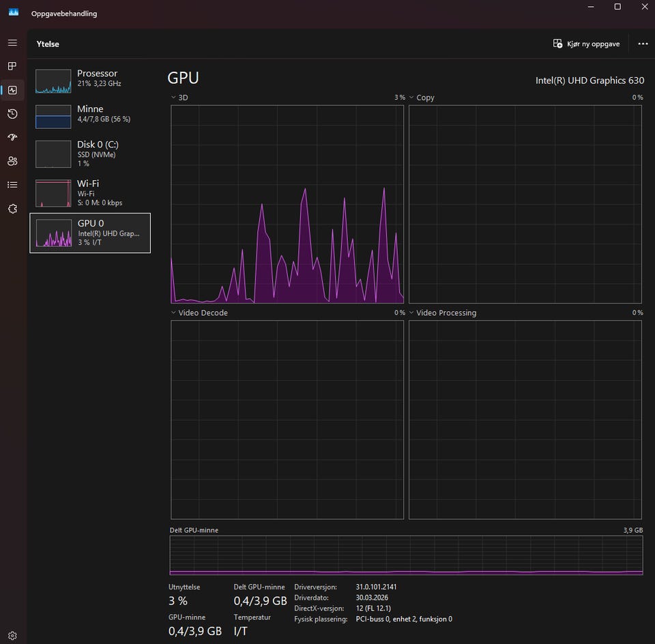The height and width of the screenshot is (644, 655).
Task: Click the Delt GPU-minne graph
Action: (406, 555)
